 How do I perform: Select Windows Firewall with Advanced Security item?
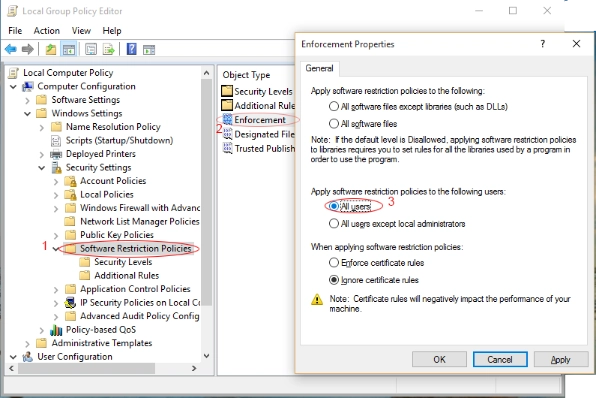click(x=139, y=208)
